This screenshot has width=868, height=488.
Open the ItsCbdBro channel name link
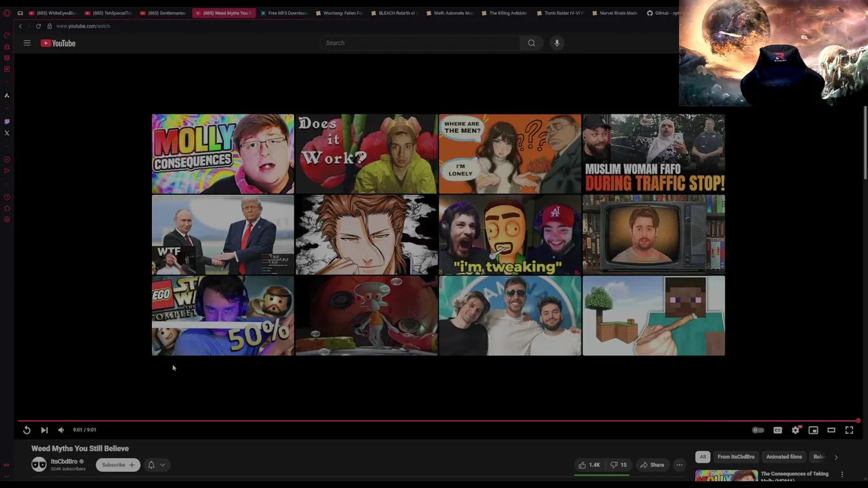click(64, 462)
